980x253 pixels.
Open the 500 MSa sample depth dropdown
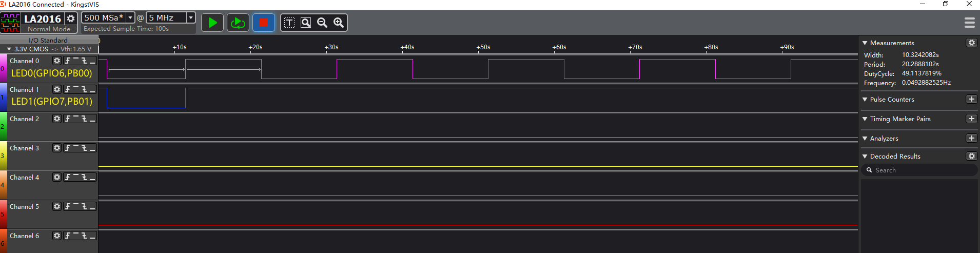130,17
